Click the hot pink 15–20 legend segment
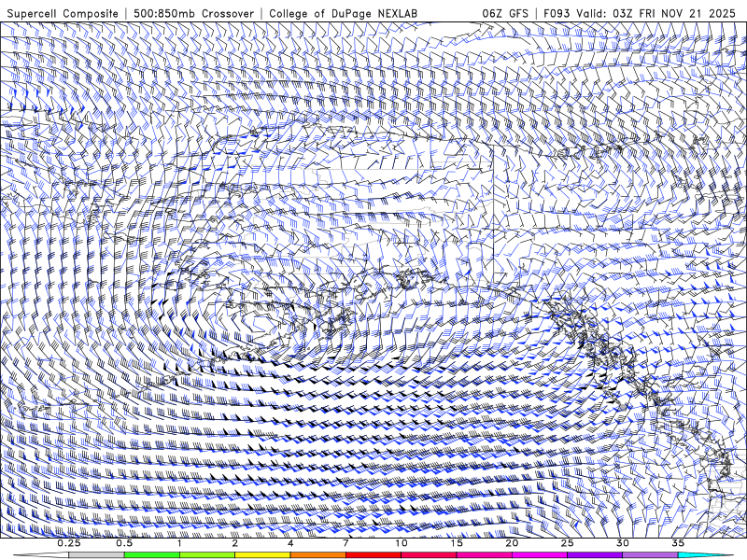747x560 pixels. (x=484, y=555)
